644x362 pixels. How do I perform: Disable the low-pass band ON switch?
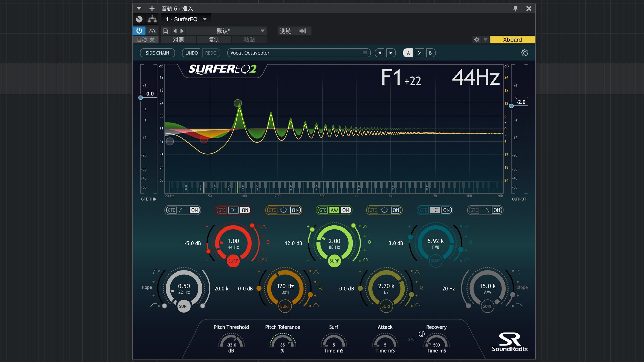497,210
